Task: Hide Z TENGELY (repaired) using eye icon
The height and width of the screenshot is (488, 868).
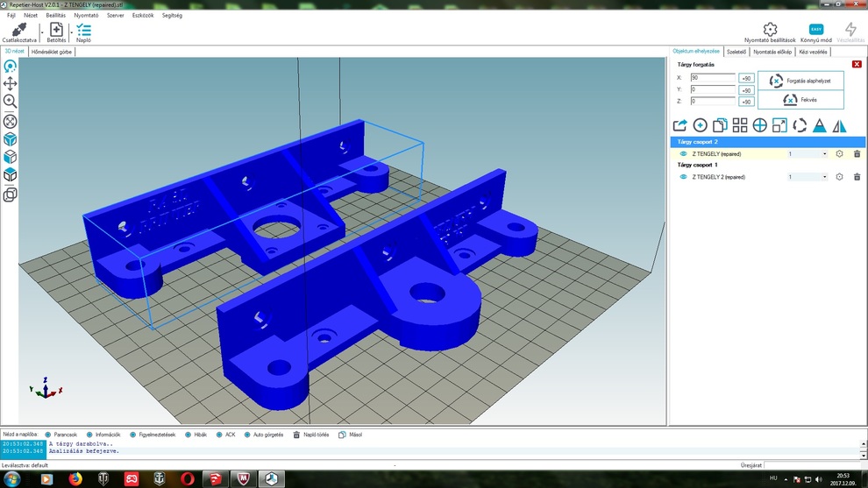Action: click(x=684, y=154)
